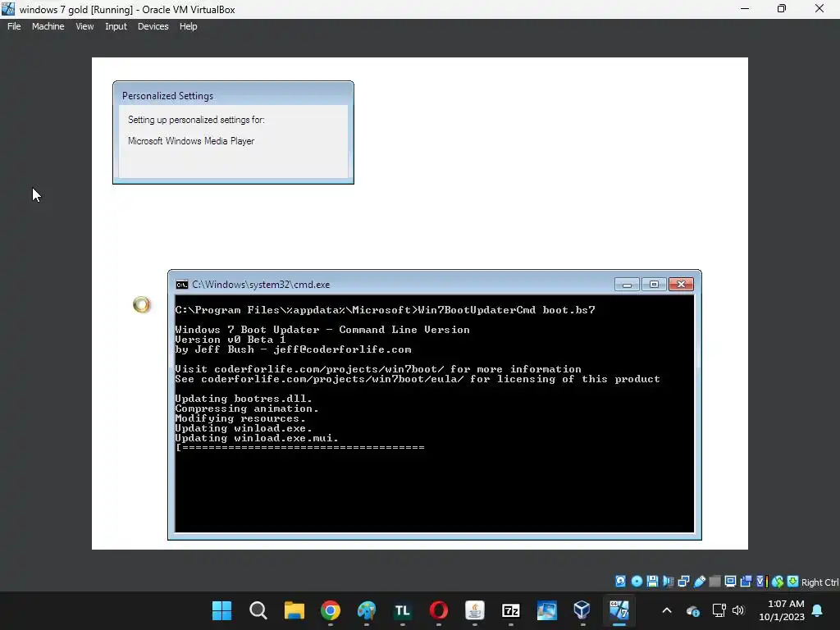Click the audio indicator in VM status bar
Screen dimensions: 840x630
pos(668,582)
